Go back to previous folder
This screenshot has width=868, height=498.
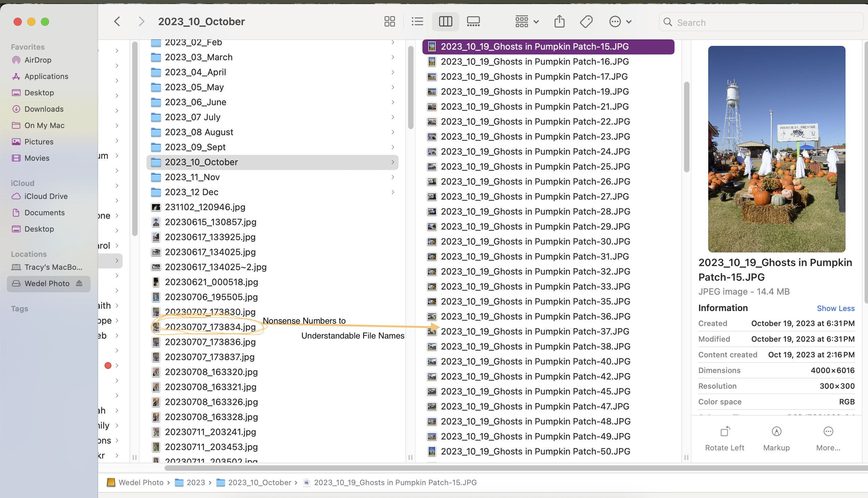[x=117, y=22]
